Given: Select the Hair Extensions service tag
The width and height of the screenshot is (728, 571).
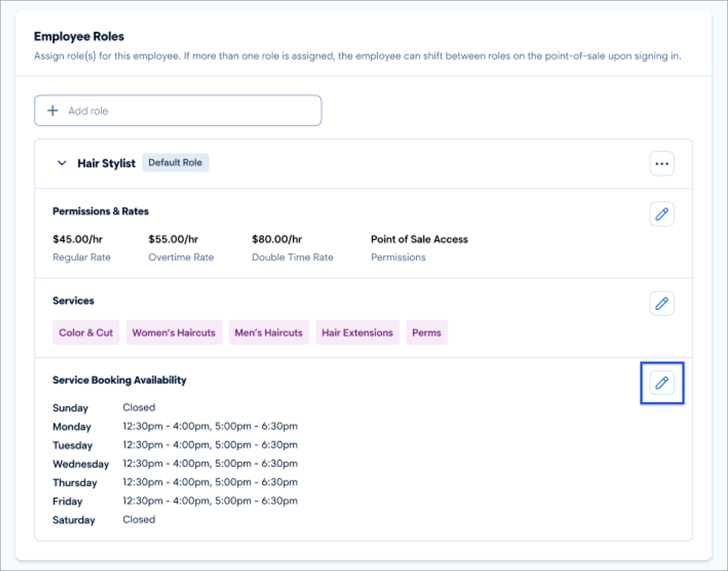Looking at the screenshot, I should 357,332.
